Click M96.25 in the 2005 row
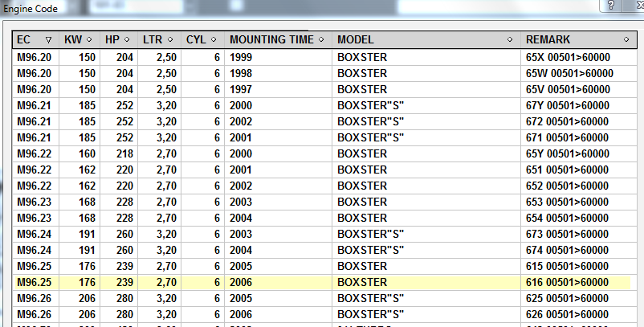This screenshot has width=644, height=327. coord(34,266)
